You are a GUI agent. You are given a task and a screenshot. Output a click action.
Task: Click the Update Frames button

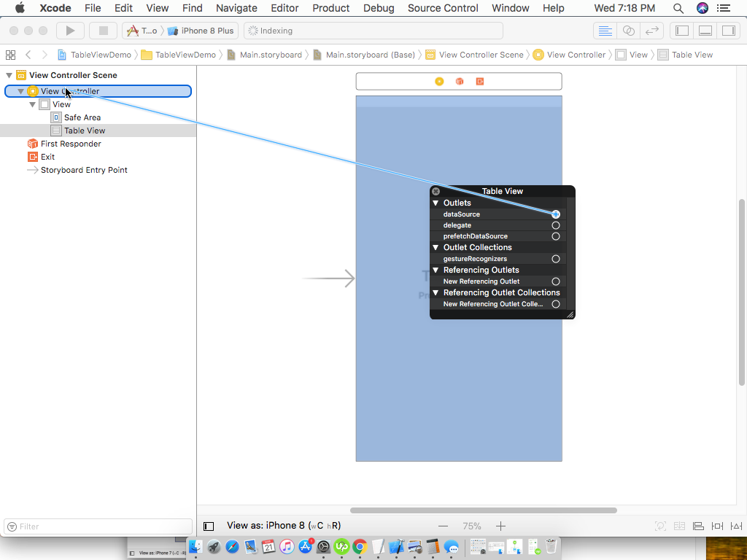pyautogui.click(x=660, y=526)
